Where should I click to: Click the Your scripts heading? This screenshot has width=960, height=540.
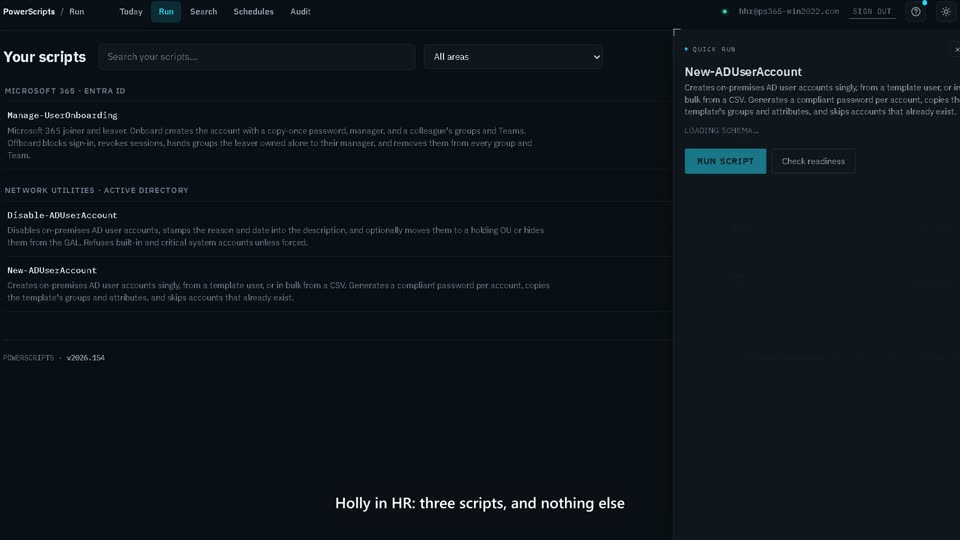coord(45,57)
